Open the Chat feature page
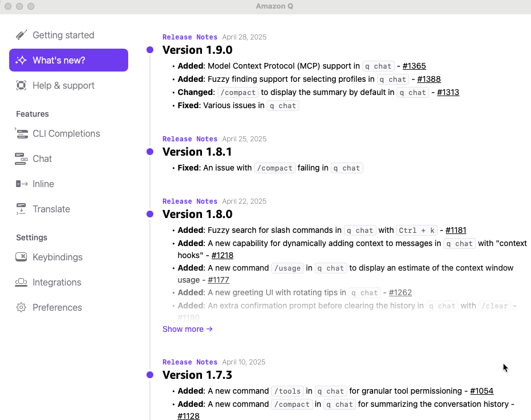 [69, 159]
